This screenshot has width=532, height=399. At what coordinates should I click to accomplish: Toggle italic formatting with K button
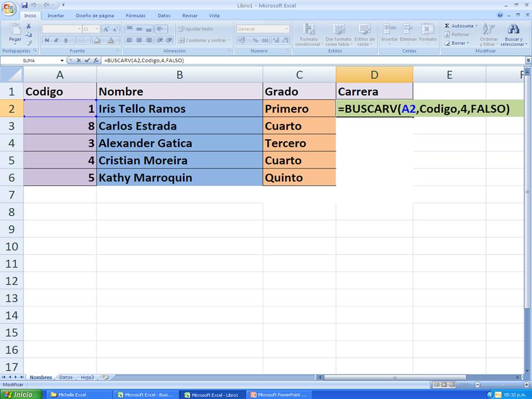(x=55, y=40)
